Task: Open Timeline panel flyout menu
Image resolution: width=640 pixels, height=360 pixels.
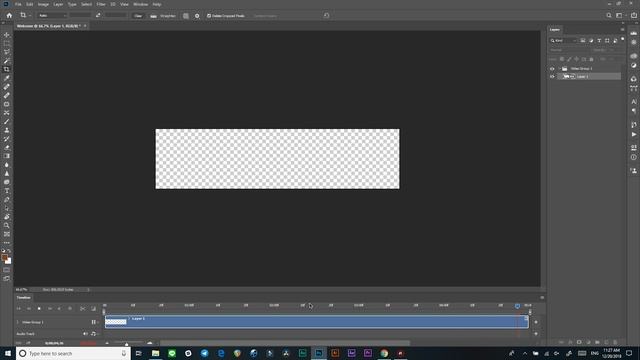Action: (542, 298)
